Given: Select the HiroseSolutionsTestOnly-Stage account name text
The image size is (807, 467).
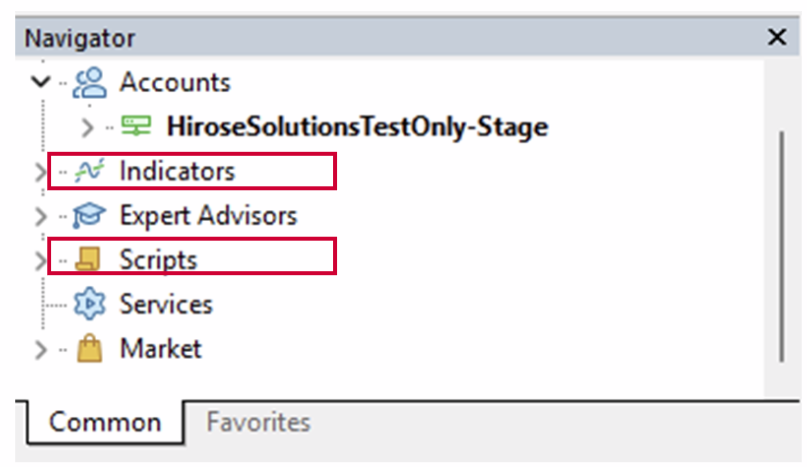Looking at the screenshot, I should click(357, 127).
